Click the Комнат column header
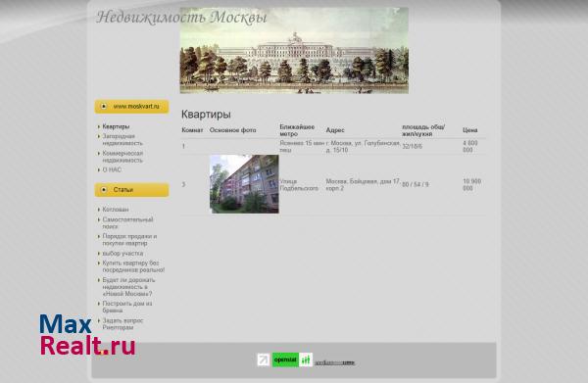 192,130
